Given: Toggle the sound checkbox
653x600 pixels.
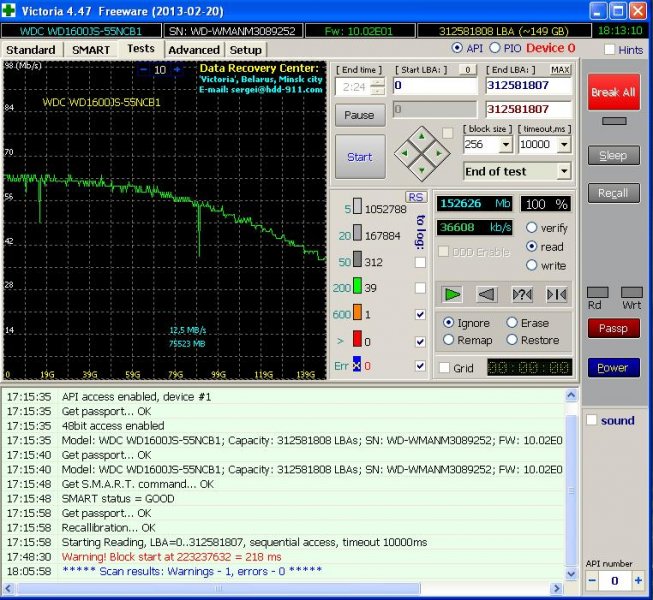Looking at the screenshot, I should [x=592, y=420].
